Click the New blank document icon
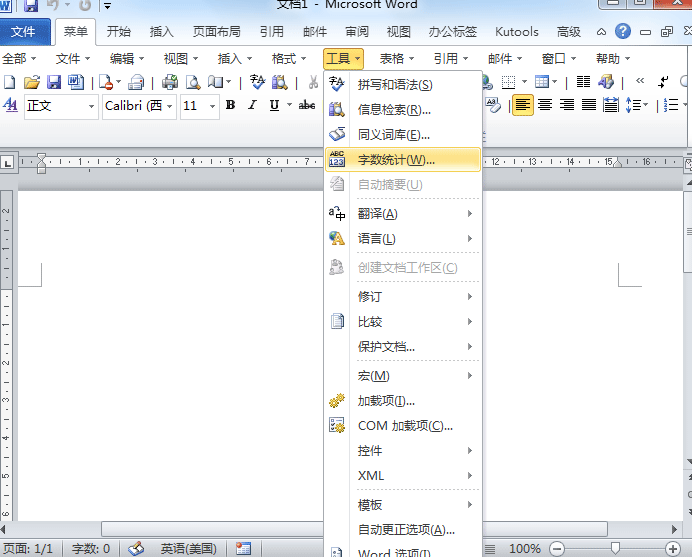Screen dimensions: 692x557 [9, 82]
